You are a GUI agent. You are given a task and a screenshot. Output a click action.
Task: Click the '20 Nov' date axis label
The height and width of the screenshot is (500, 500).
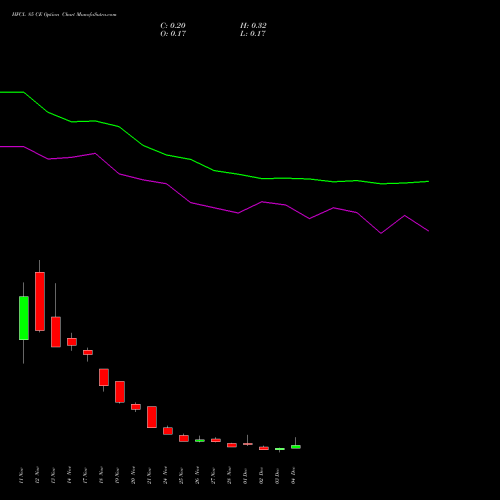point(133,476)
